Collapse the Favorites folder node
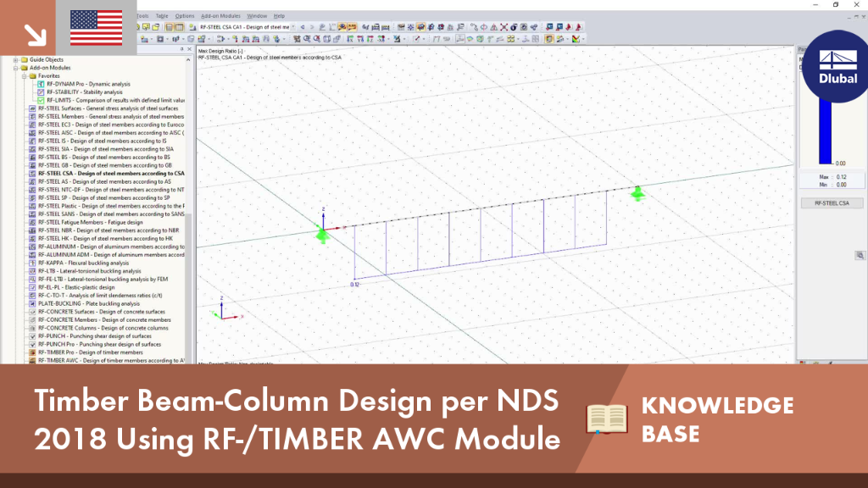868x488 pixels. 24,75
